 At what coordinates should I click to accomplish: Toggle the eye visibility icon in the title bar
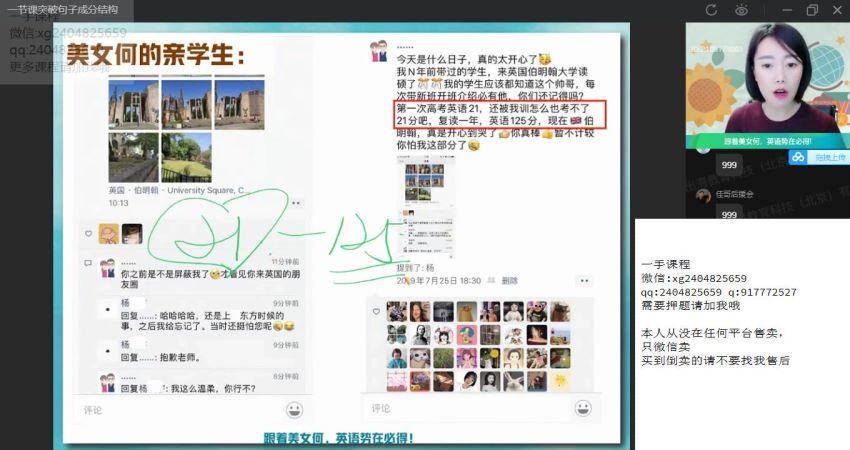point(741,10)
